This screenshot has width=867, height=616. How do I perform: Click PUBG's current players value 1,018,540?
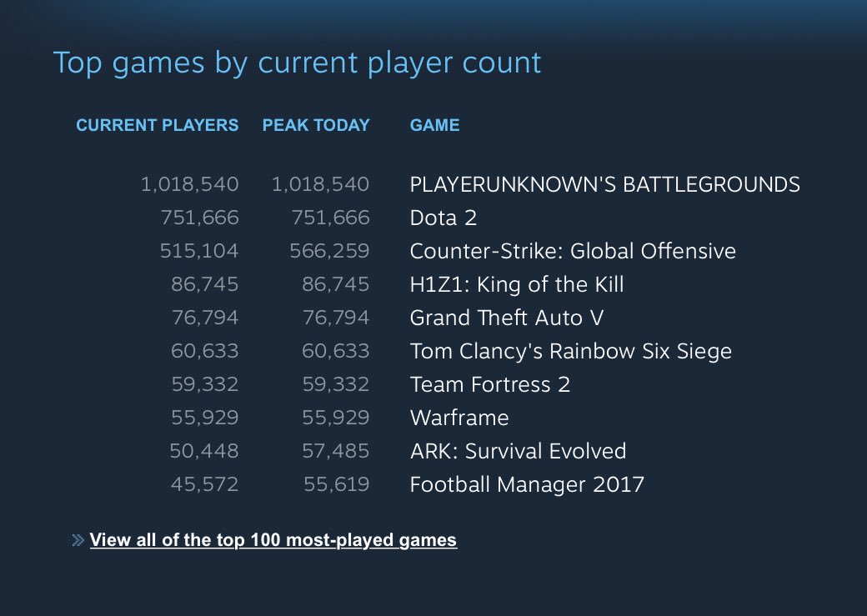[189, 184]
